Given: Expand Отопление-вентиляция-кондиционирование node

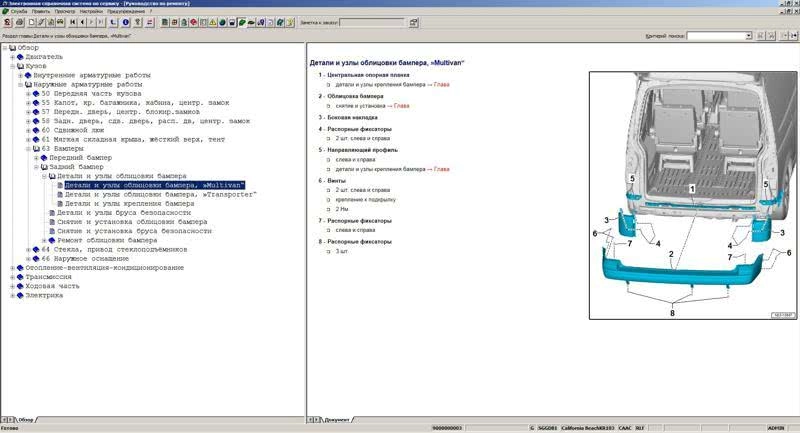Looking at the screenshot, I should tap(12, 268).
